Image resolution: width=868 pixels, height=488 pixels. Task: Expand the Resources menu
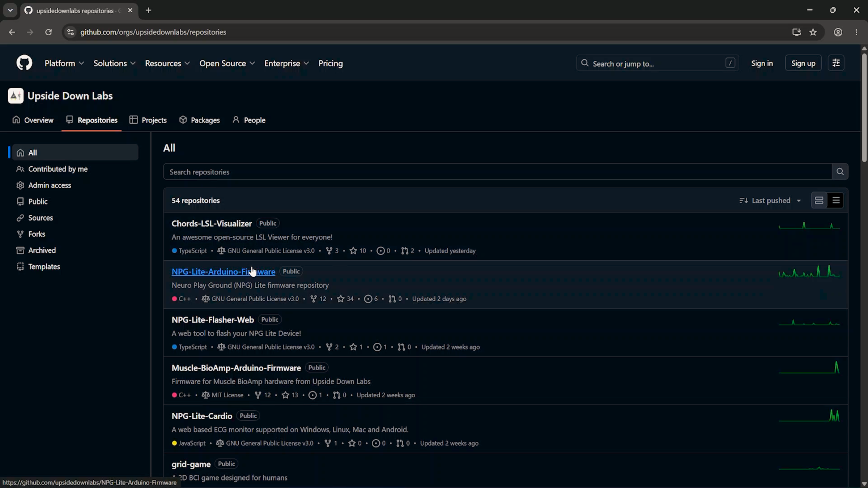[x=167, y=63]
